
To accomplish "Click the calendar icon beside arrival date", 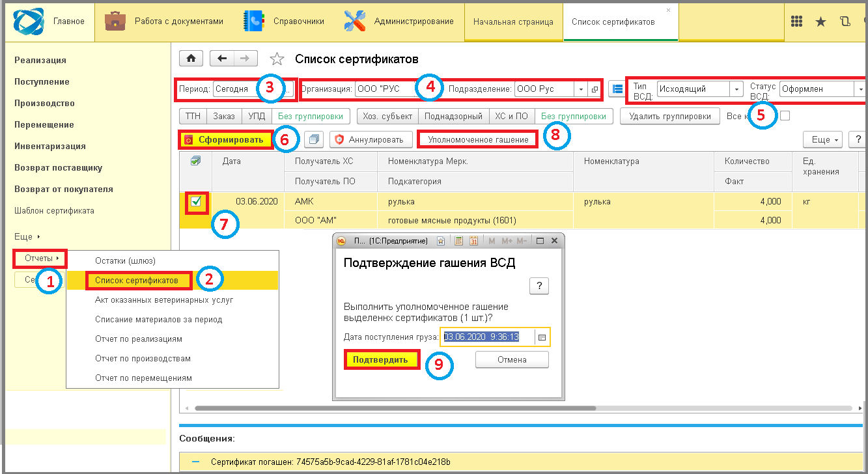I will click(x=542, y=337).
